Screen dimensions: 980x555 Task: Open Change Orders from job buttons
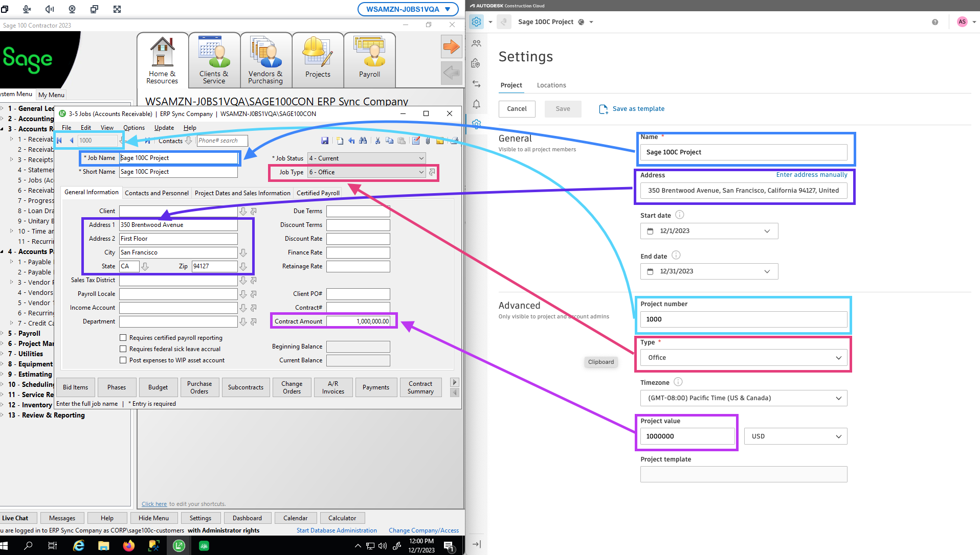click(x=292, y=387)
